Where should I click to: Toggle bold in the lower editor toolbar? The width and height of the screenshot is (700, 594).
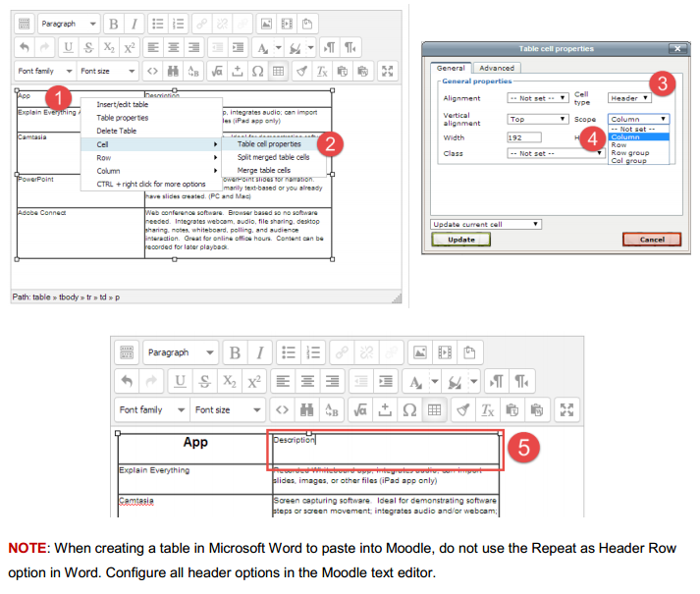click(x=236, y=352)
